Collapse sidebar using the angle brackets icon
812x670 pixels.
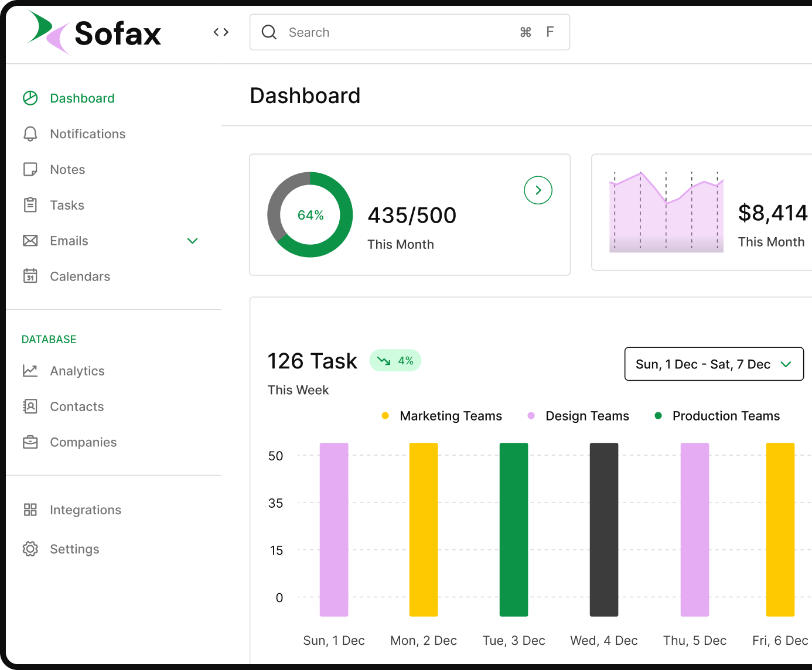pos(221,32)
